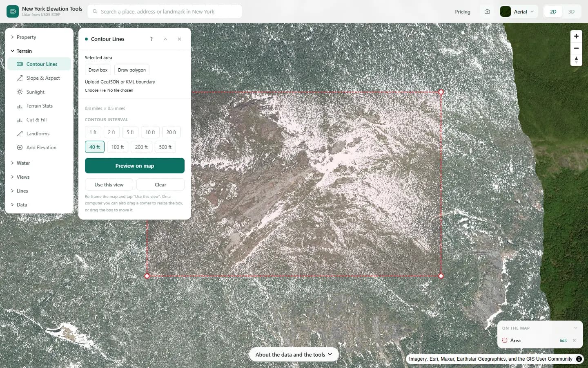Open the Add Elevation tool
The width and height of the screenshot is (588, 368).
(x=39, y=148)
